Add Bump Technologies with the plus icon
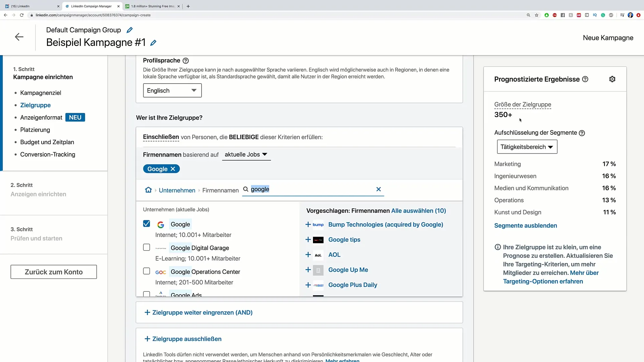 pos(308,225)
